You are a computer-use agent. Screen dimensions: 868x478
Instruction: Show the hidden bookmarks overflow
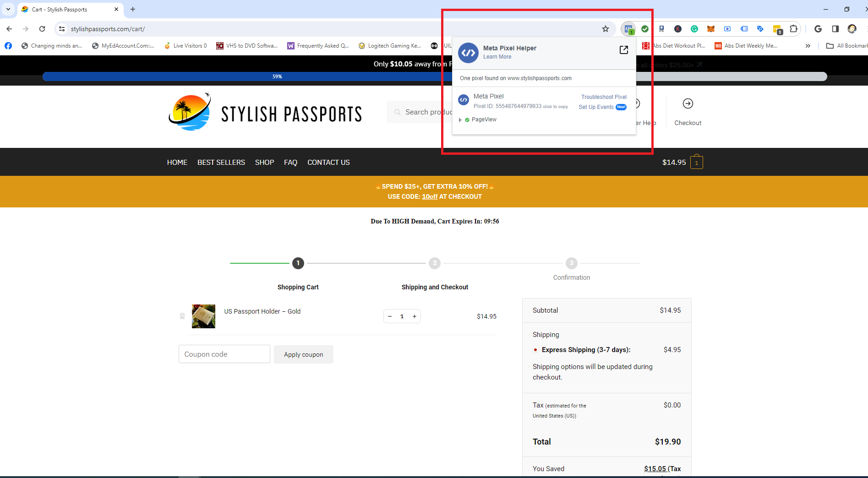pyautogui.click(x=808, y=46)
